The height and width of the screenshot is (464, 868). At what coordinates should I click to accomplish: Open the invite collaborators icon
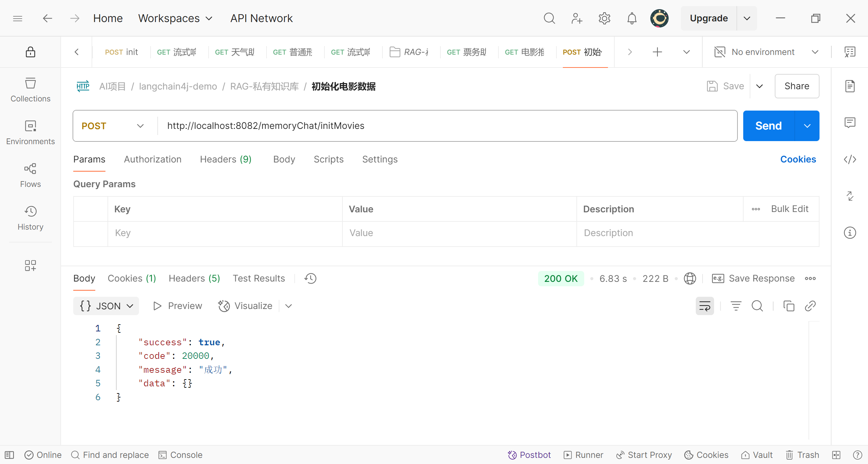(576, 18)
